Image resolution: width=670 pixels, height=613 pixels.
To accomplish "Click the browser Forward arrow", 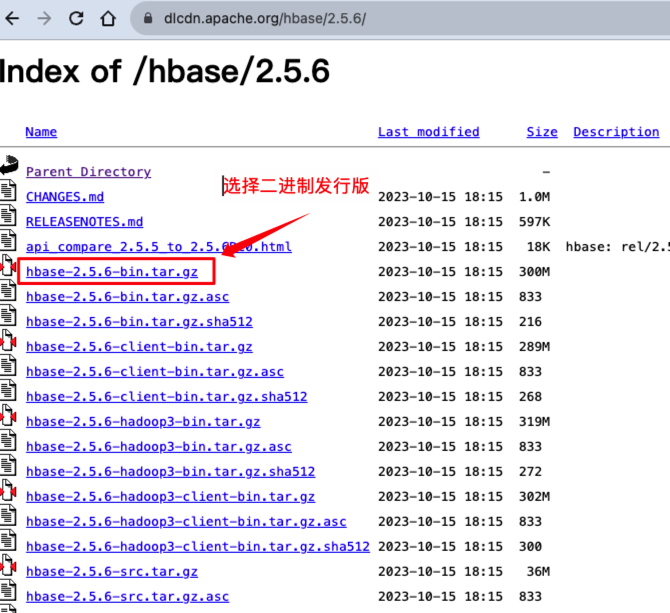I will 44,18.
